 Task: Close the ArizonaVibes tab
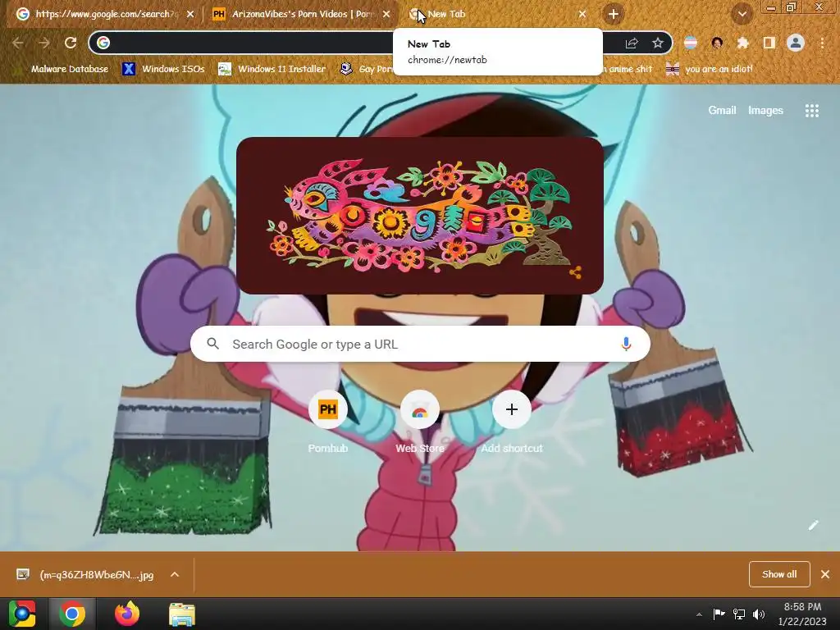386,14
